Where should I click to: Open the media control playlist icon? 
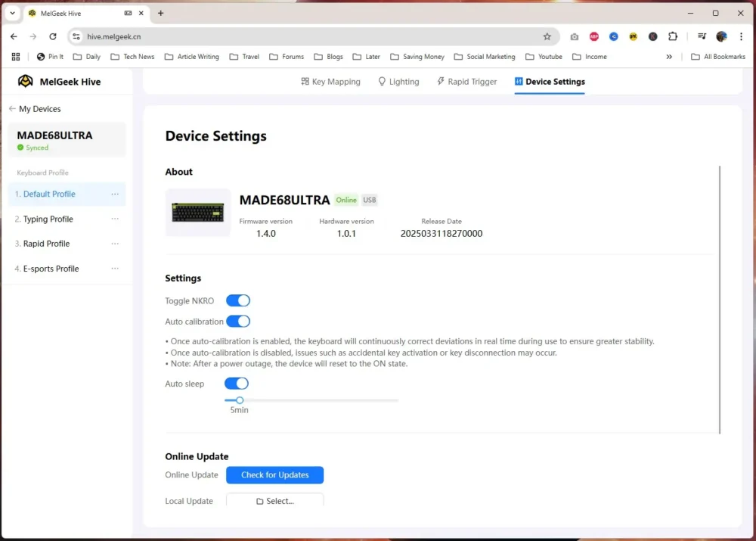[702, 36]
